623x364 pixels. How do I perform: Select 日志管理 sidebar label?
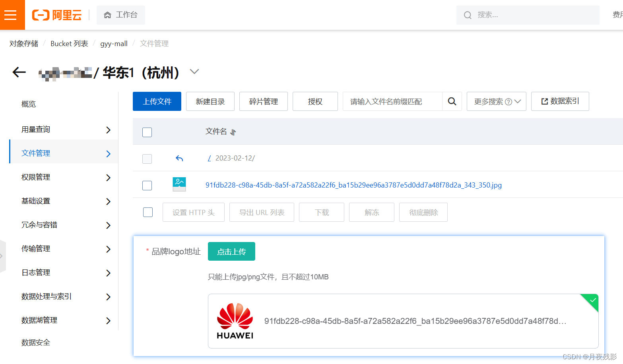point(36,273)
